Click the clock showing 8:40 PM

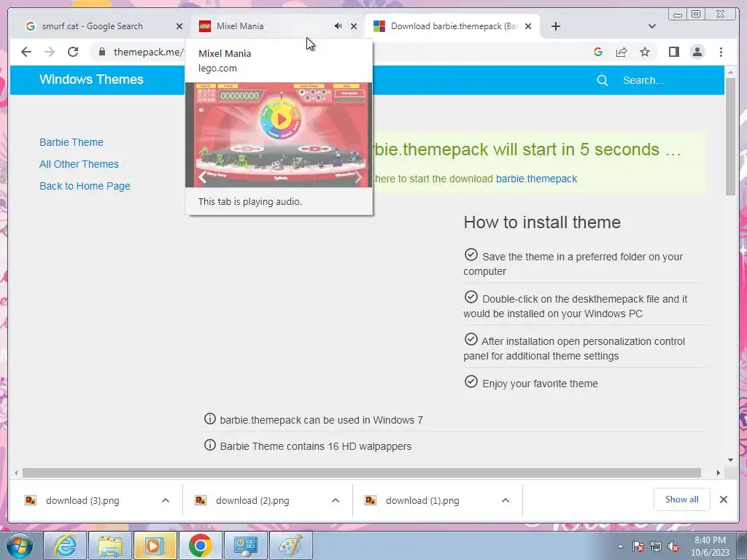711,546
